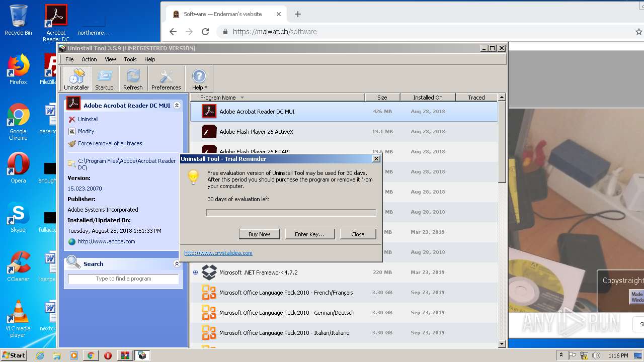Click Buy Now in trial reminder

(x=259, y=234)
